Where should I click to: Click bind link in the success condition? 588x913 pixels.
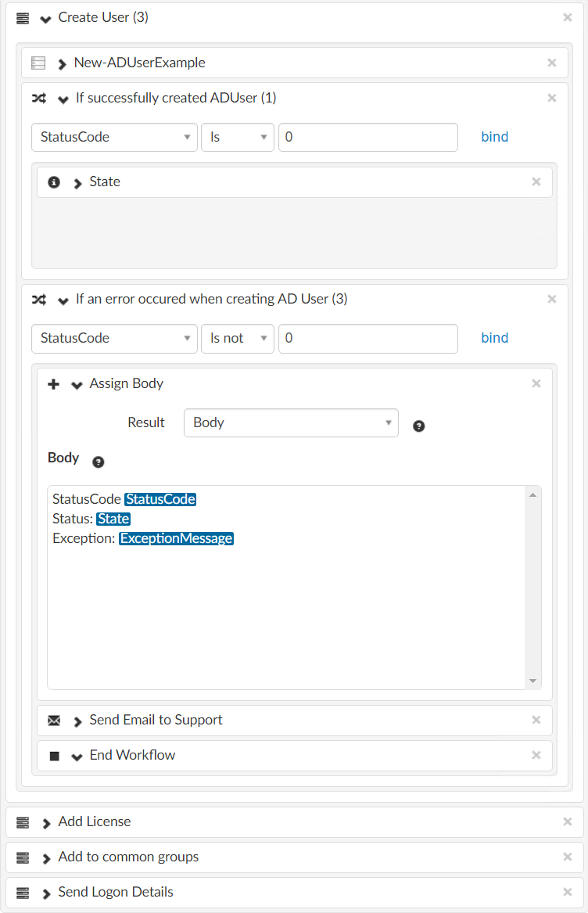494,137
